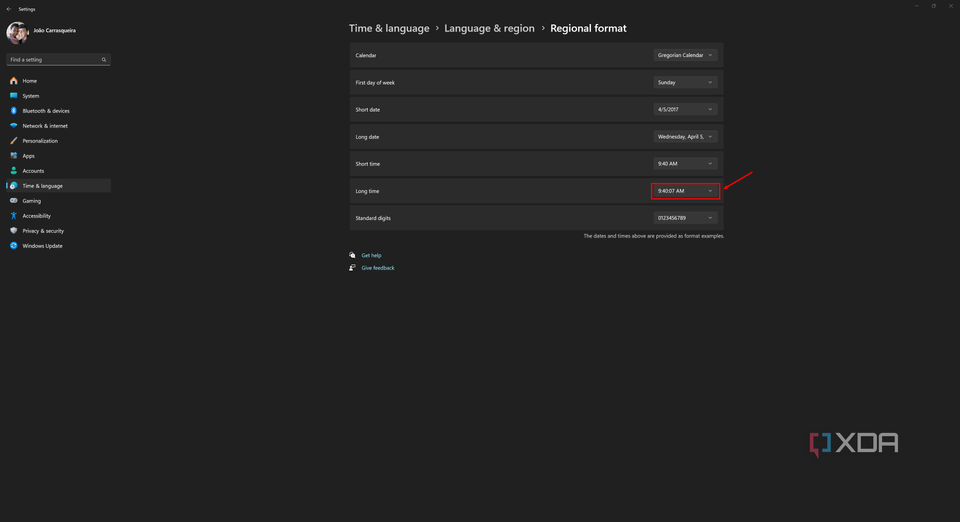The height and width of the screenshot is (522, 960).
Task: Click the Bluetooth & devices icon
Action: click(x=14, y=111)
